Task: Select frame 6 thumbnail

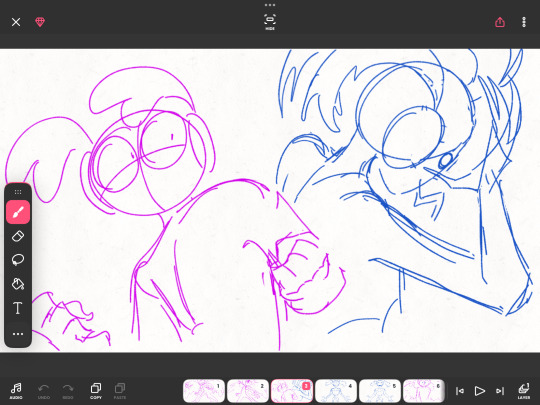Action: point(424,391)
